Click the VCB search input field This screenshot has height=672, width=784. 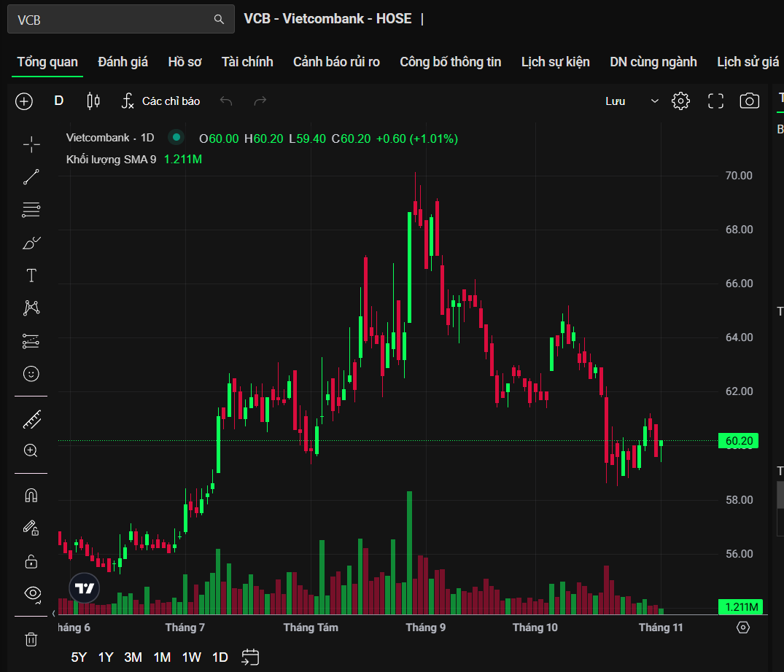(x=113, y=20)
